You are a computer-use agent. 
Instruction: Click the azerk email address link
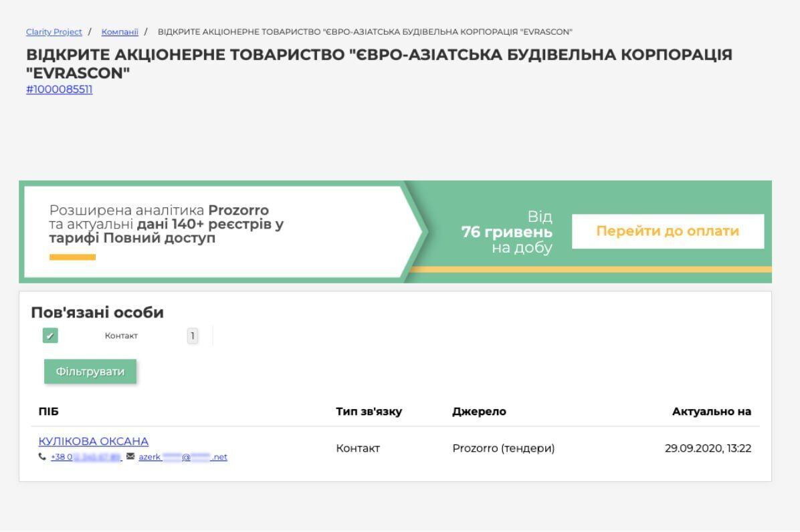183,457
